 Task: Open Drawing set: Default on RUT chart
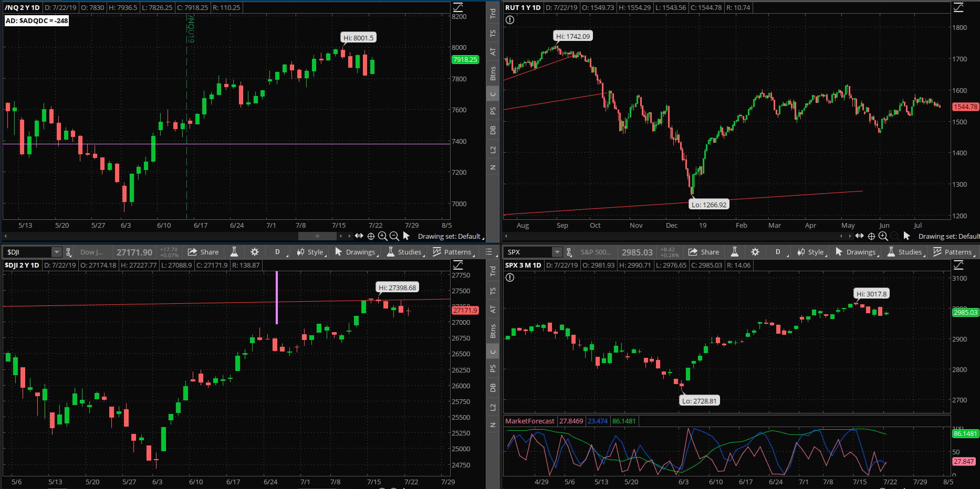[948, 236]
